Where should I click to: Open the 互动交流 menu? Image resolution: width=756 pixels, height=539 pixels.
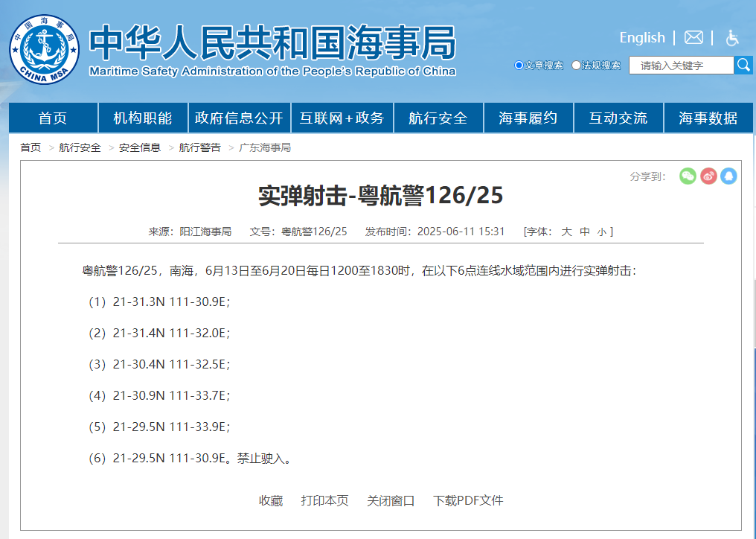coord(618,118)
